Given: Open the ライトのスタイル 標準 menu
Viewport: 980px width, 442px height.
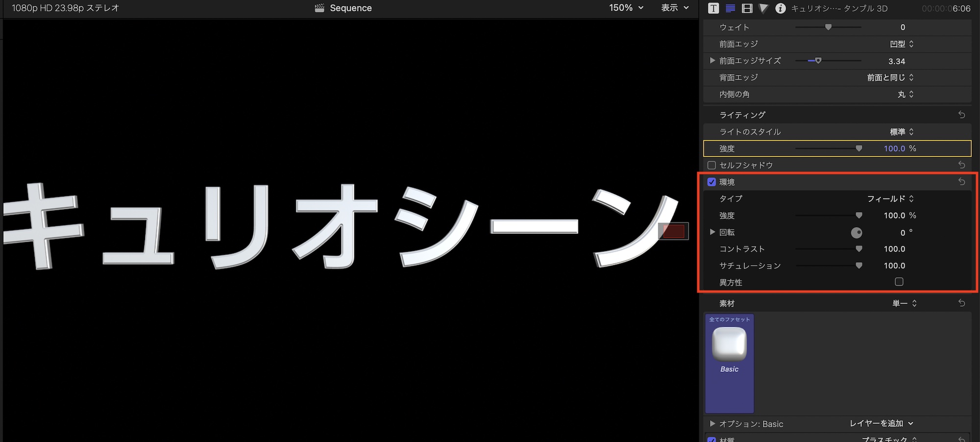Looking at the screenshot, I should click(x=901, y=132).
